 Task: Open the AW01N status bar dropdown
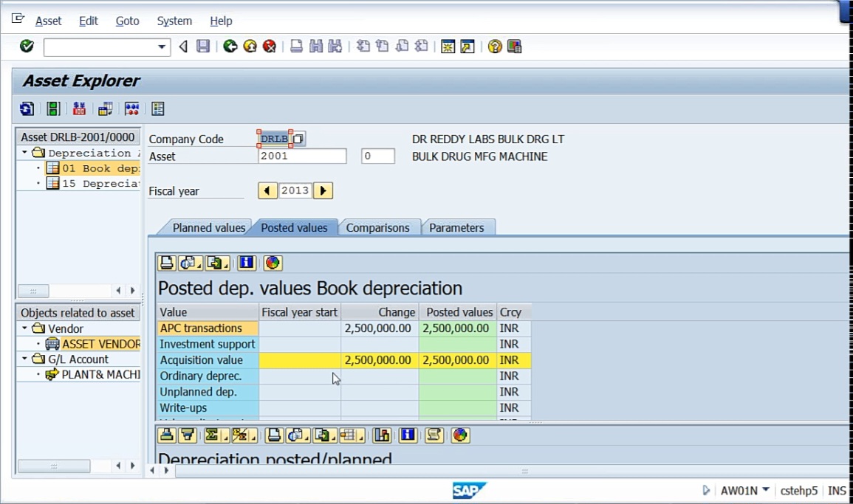pyautogui.click(x=765, y=490)
